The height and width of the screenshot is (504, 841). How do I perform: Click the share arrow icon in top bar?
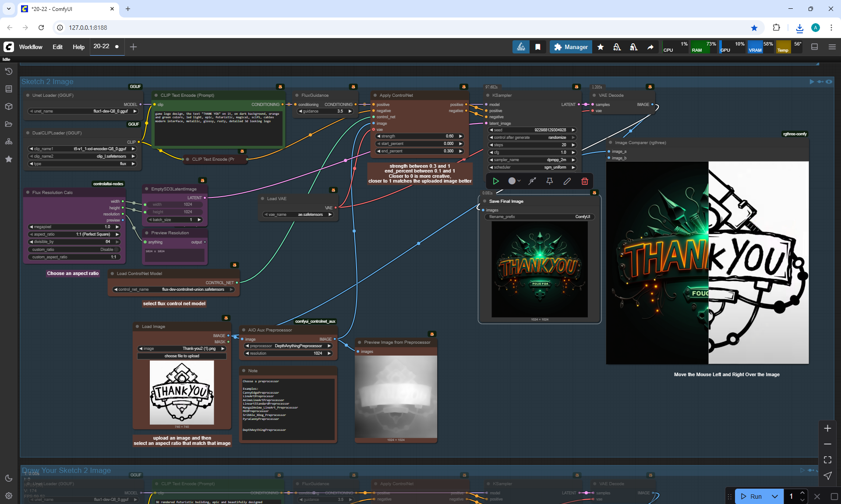pyautogui.click(x=650, y=47)
